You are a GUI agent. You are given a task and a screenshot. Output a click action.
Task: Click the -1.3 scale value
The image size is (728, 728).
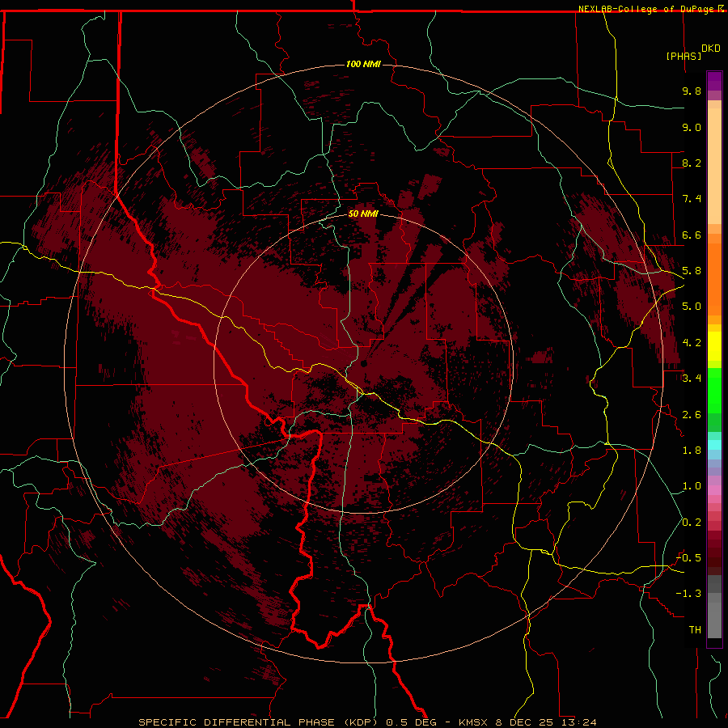coord(688,594)
